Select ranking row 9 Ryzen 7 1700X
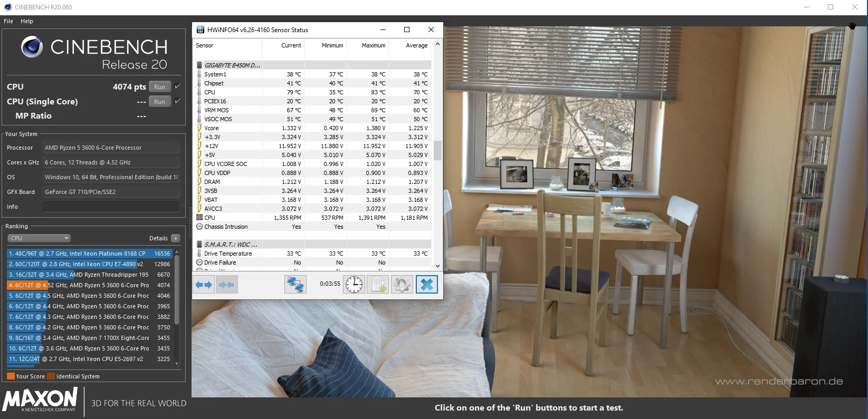The height and width of the screenshot is (419, 868). click(x=90, y=338)
